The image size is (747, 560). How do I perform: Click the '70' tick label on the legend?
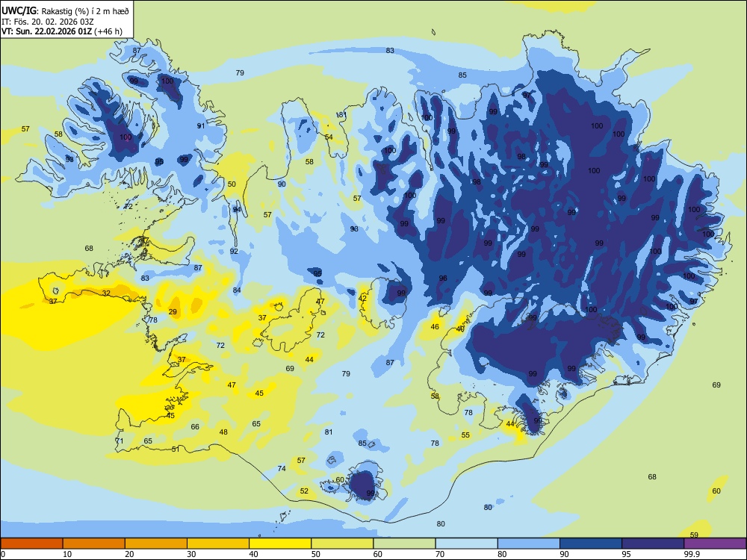pyautogui.click(x=440, y=554)
